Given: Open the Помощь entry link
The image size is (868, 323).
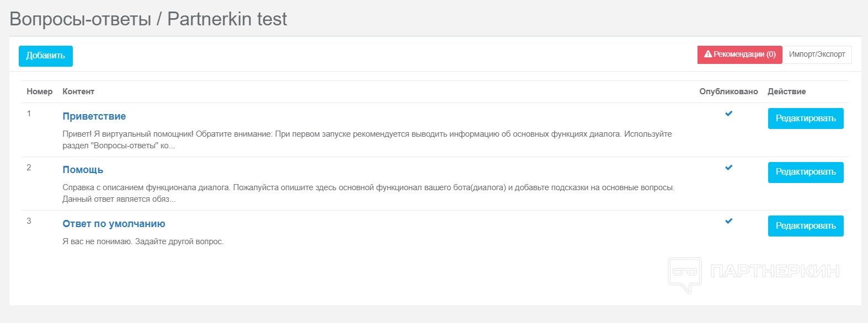Looking at the screenshot, I should click(83, 170).
